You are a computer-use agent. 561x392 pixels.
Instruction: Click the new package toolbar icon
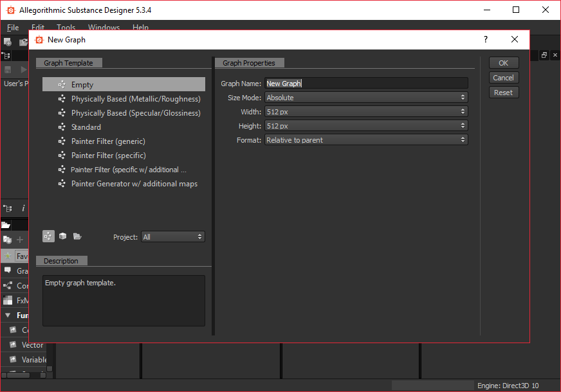pyautogui.click(x=8, y=42)
